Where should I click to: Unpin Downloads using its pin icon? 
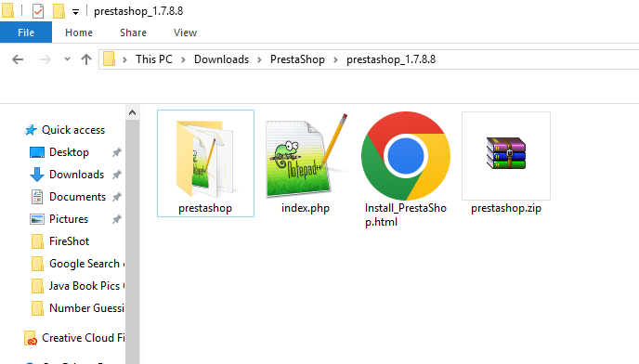(x=116, y=175)
